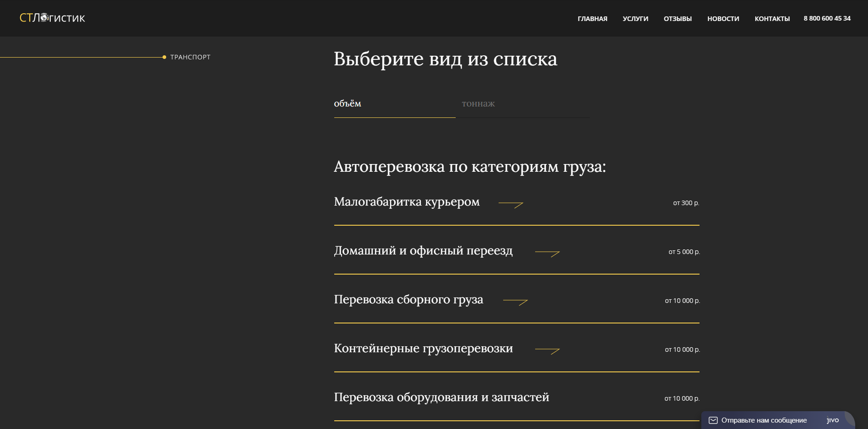Click price от 10 000 р. for сборного груза
This screenshot has height=429, width=868.
(682, 301)
